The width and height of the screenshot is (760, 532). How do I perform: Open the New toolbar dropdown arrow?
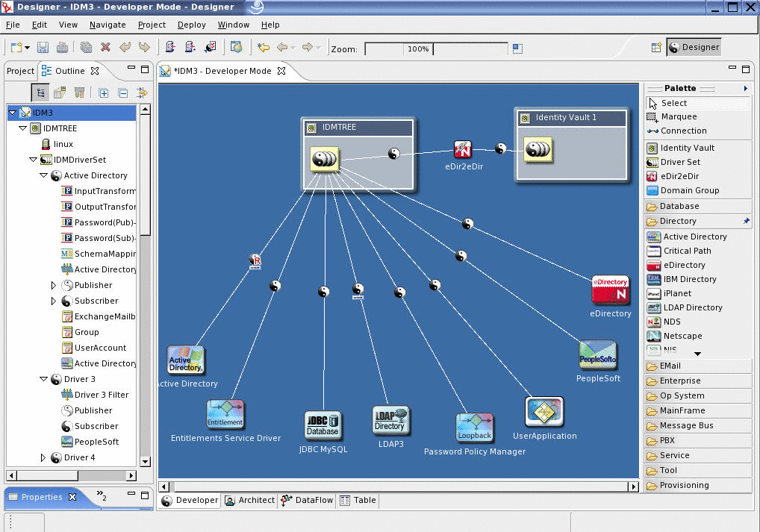pos(27,48)
